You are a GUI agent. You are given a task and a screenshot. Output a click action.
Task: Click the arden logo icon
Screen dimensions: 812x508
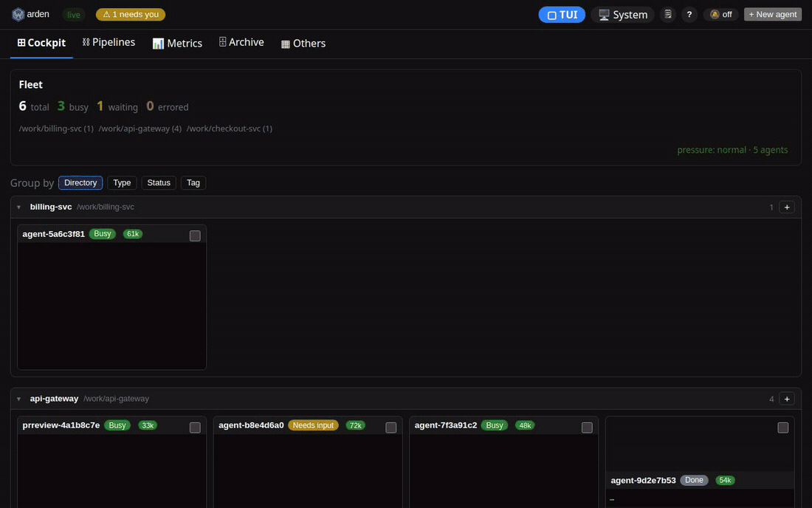pyautogui.click(x=18, y=15)
